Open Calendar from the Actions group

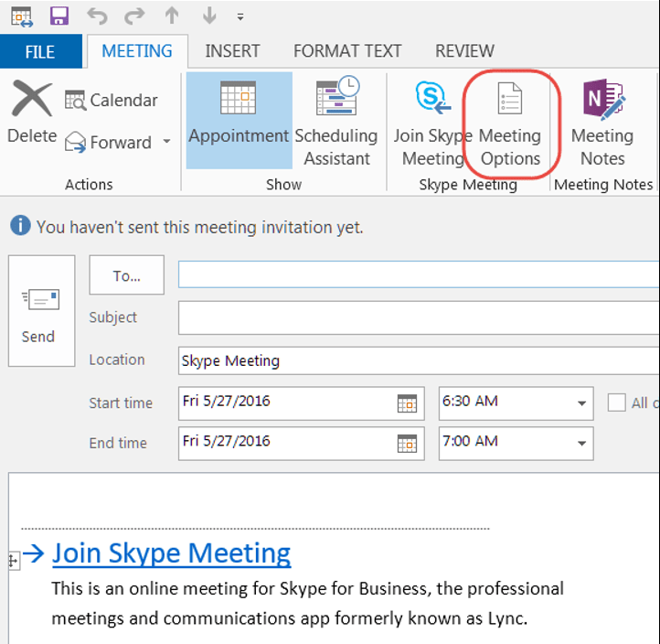tap(112, 101)
